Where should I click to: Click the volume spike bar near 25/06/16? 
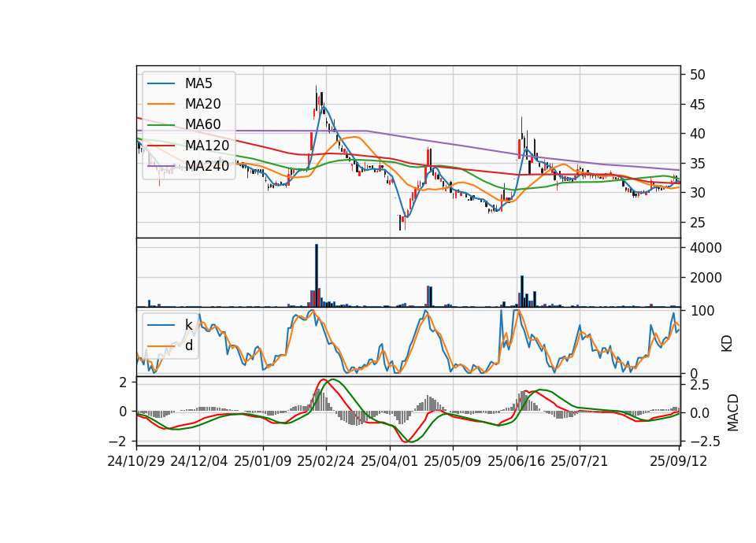[x=522, y=291]
